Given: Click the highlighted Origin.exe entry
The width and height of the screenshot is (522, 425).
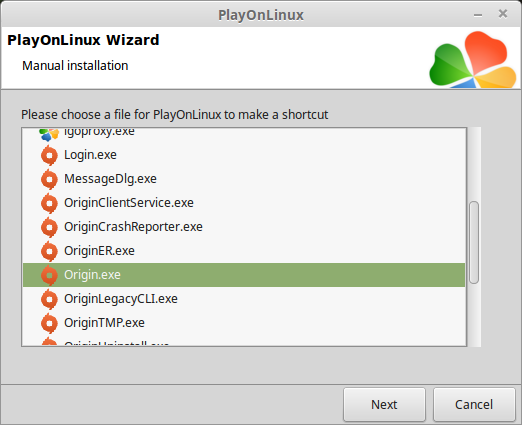Looking at the screenshot, I should pyautogui.click(x=244, y=275).
